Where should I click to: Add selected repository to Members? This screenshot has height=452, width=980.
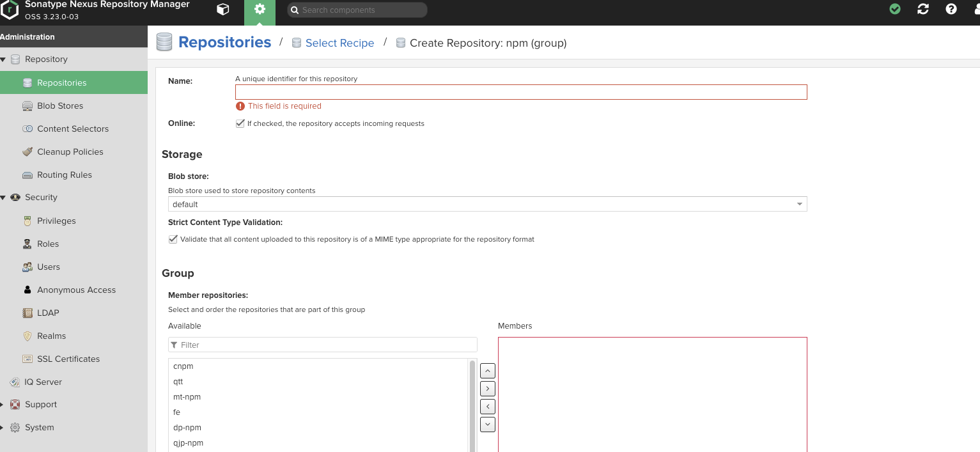coord(487,389)
